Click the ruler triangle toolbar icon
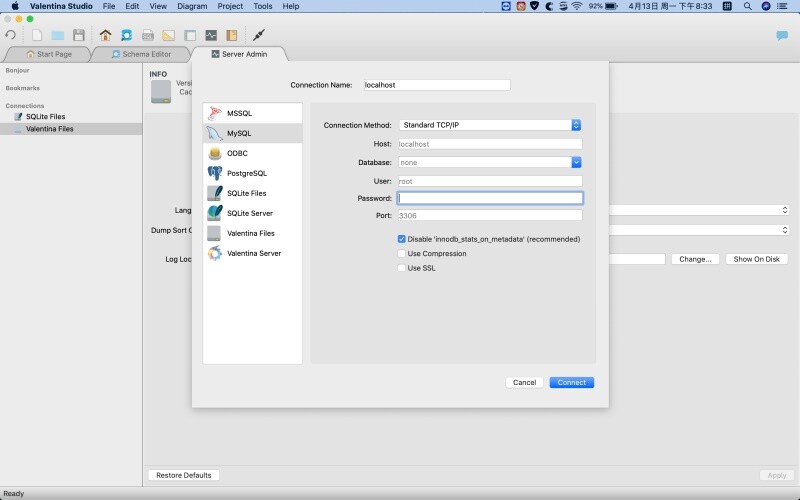 click(168, 35)
